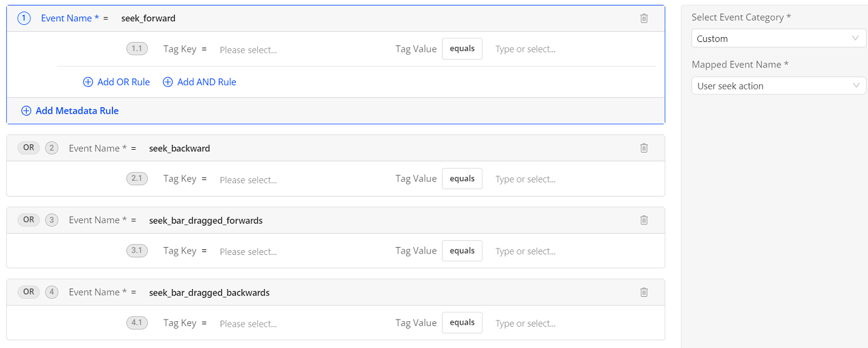Click the plus icon beside Add AND Rule

point(168,82)
